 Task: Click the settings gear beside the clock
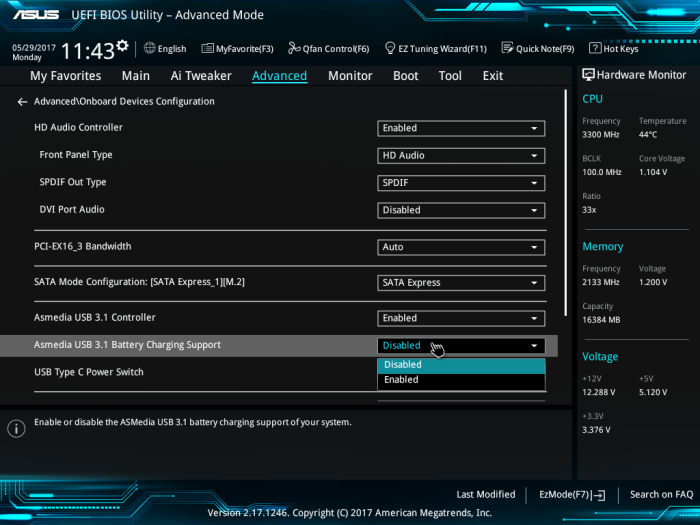coord(122,46)
